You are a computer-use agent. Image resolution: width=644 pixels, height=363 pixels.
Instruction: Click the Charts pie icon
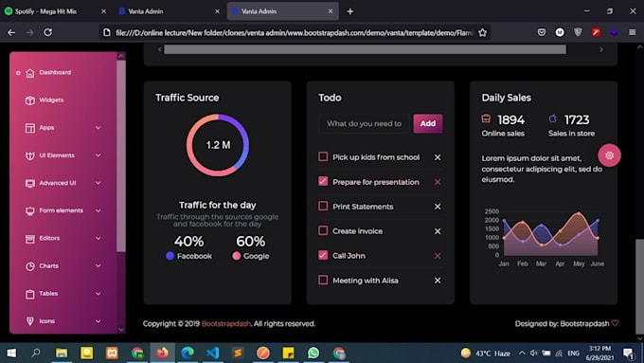coord(30,266)
